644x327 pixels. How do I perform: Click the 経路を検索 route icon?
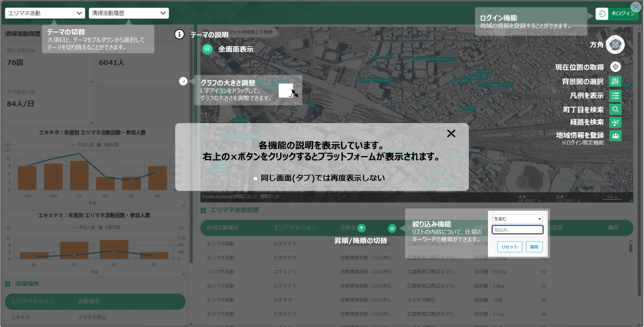click(x=615, y=122)
